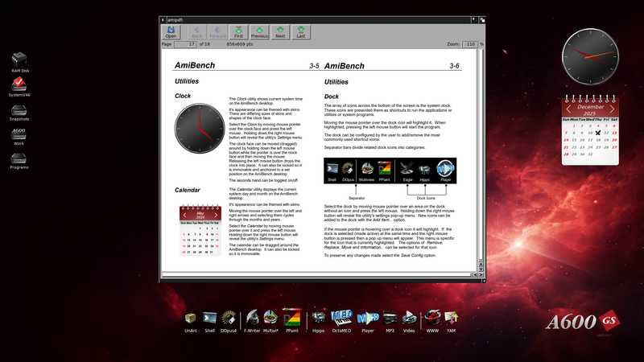
Task: Click the page number input field
Action: (187, 44)
